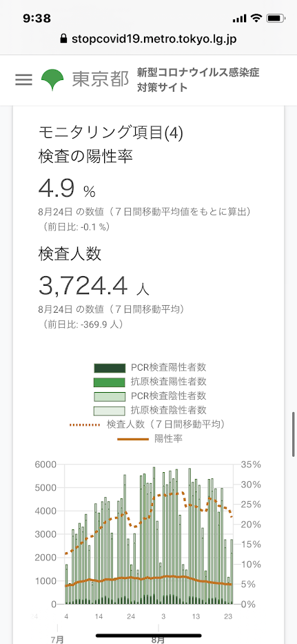This screenshot has width=297, height=644.
Task: Toggle the solid 陽性率 legend line
Action: pyautogui.click(x=150, y=438)
